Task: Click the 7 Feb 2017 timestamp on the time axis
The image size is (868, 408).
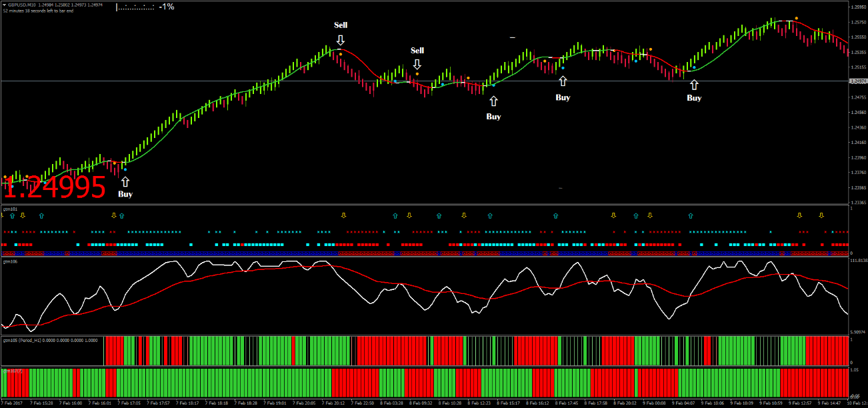Action: coord(10,403)
